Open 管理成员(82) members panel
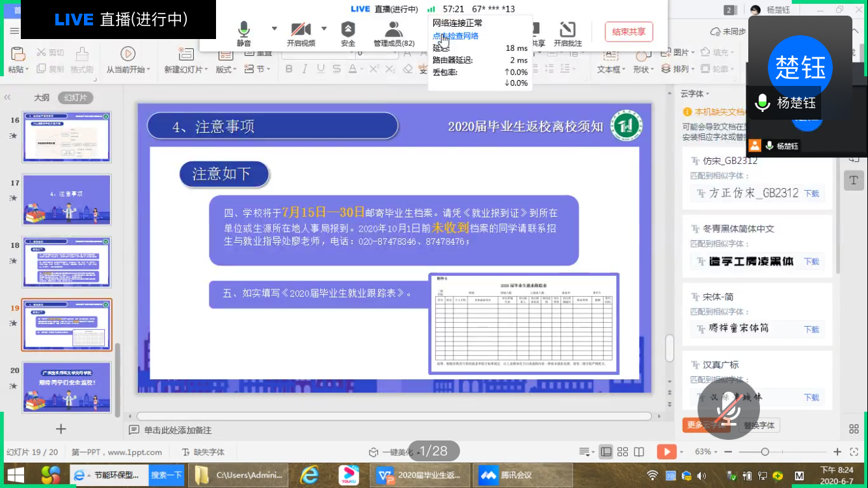The image size is (868, 488). click(x=394, y=30)
